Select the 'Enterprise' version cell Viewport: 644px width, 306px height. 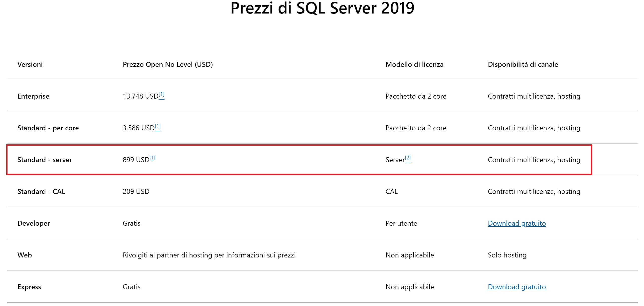[33, 96]
